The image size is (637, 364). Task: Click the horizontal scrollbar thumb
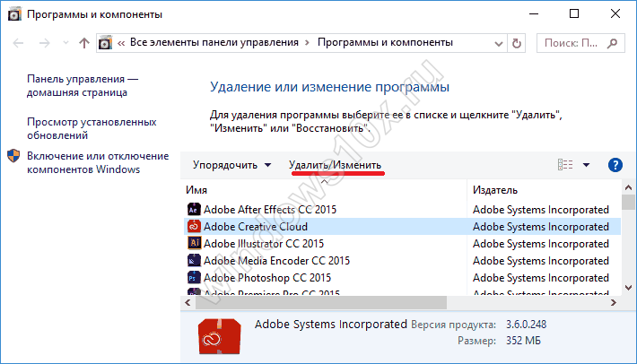tap(321, 302)
